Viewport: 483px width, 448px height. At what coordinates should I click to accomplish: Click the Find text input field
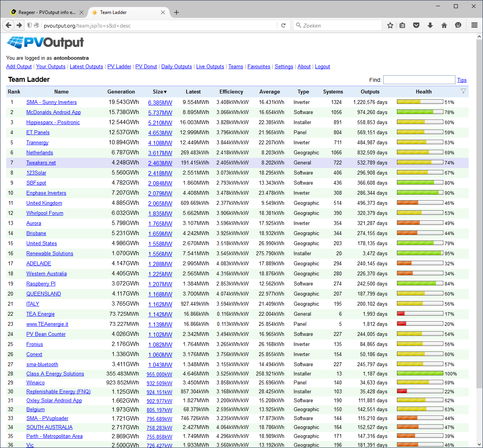tap(419, 80)
